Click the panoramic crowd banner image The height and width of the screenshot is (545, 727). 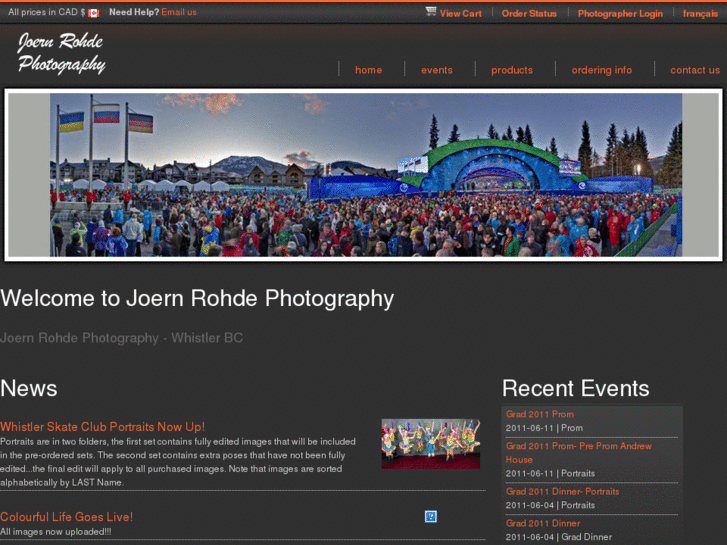[x=364, y=174]
